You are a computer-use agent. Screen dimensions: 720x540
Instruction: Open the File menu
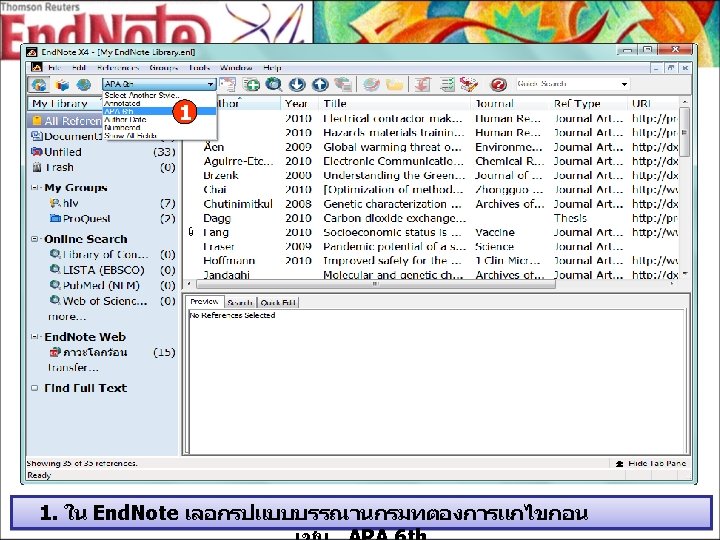(55, 68)
